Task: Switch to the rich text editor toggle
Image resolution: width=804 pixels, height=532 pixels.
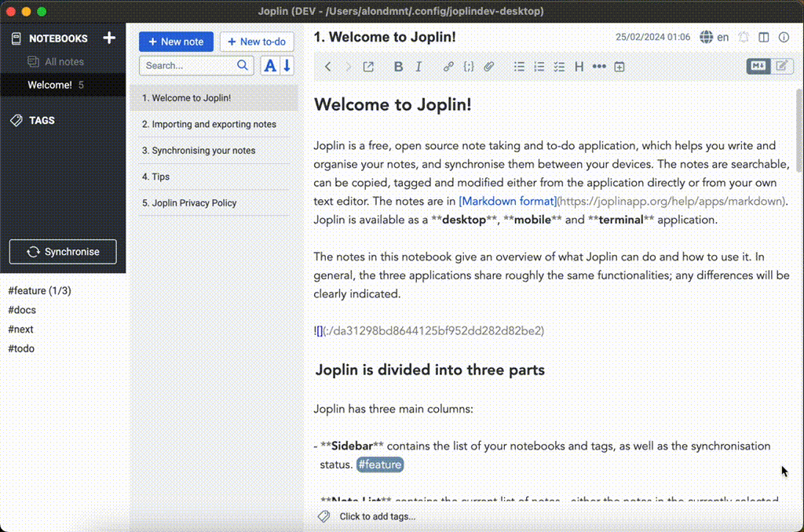Action: (x=781, y=66)
